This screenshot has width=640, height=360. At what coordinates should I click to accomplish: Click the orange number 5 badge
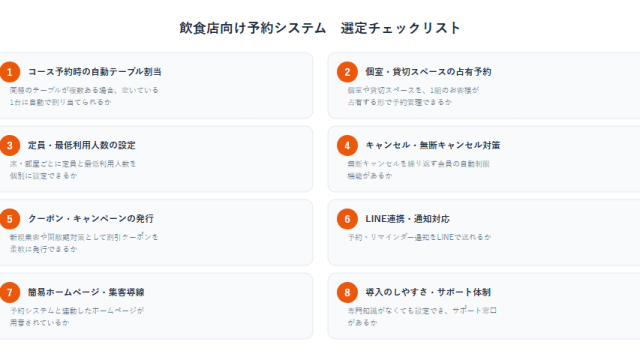(x=9, y=219)
